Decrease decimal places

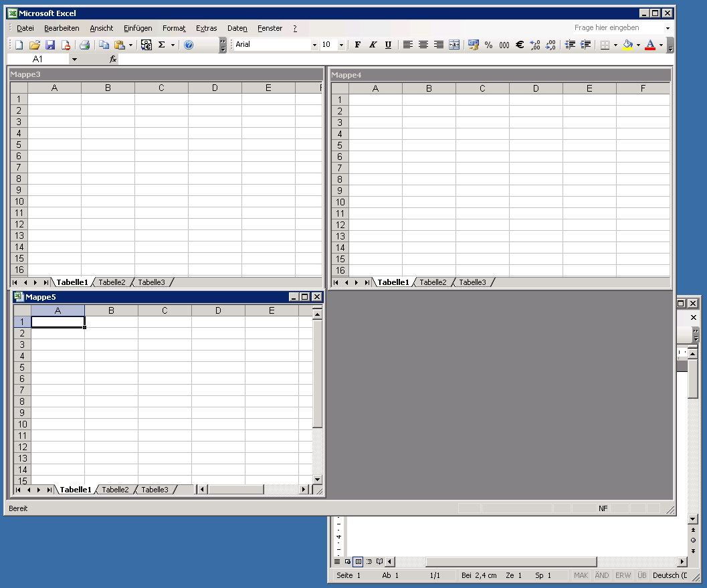coord(550,45)
